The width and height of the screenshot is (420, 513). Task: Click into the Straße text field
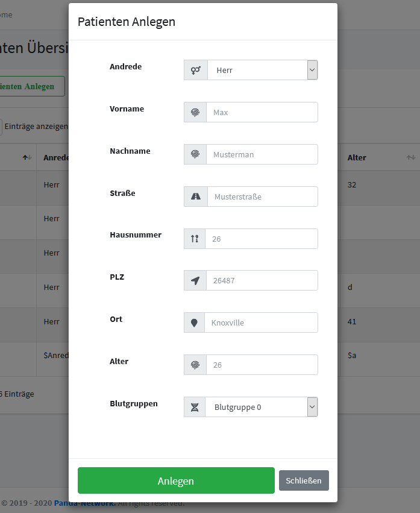262,197
